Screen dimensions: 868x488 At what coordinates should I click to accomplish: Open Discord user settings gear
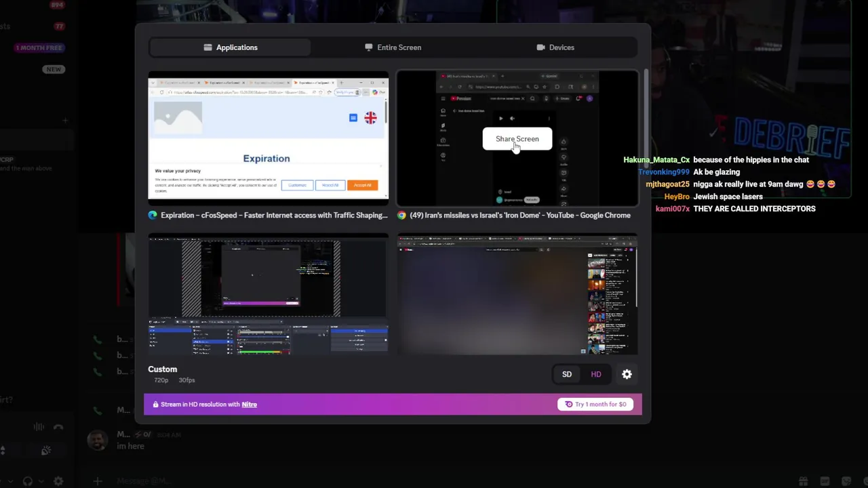(58, 481)
